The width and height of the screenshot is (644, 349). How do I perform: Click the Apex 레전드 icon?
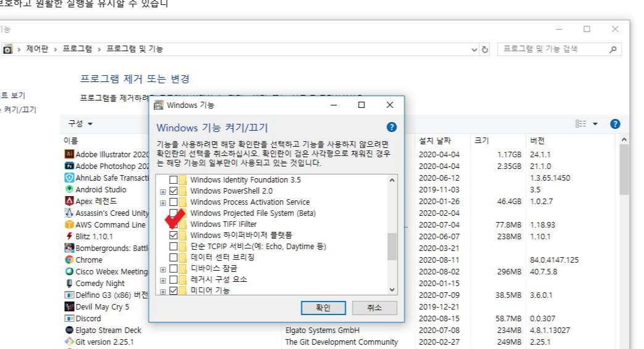(69, 201)
